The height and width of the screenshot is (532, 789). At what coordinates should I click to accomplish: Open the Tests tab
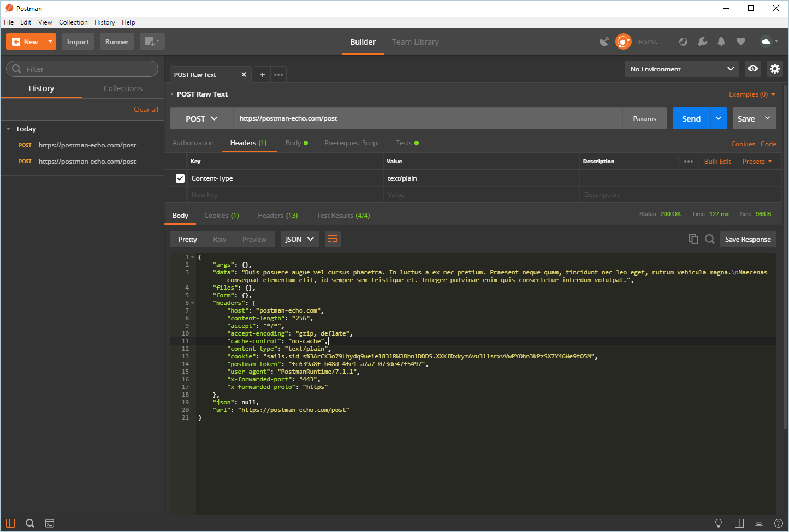pyautogui.click(x=407, y=143)
